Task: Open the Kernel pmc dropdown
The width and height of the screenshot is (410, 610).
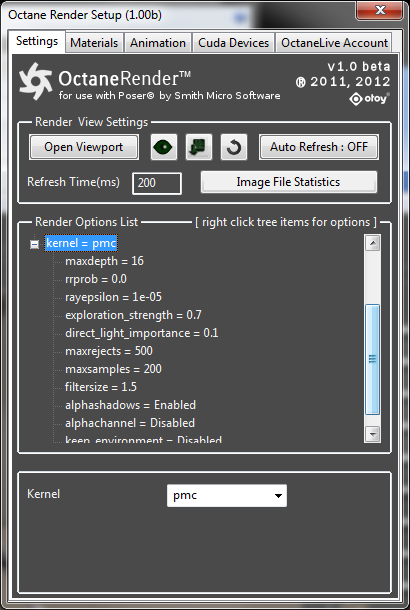Action: pos(227,496)
